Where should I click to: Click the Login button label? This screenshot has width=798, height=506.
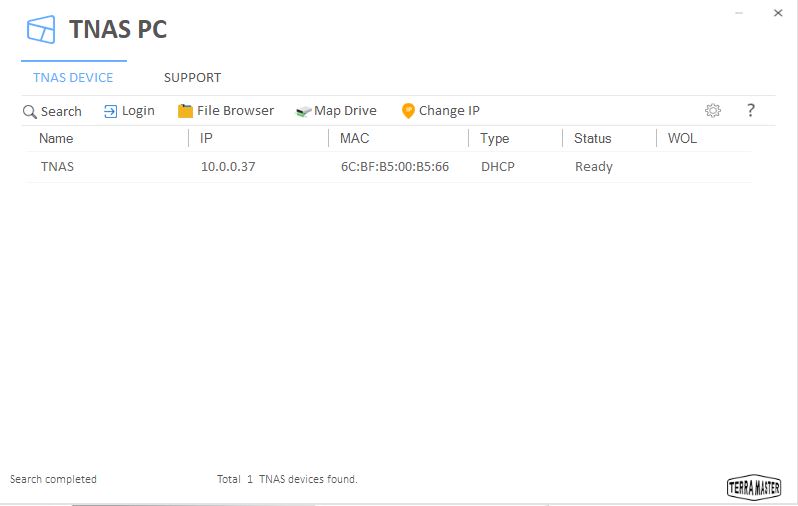138,111
